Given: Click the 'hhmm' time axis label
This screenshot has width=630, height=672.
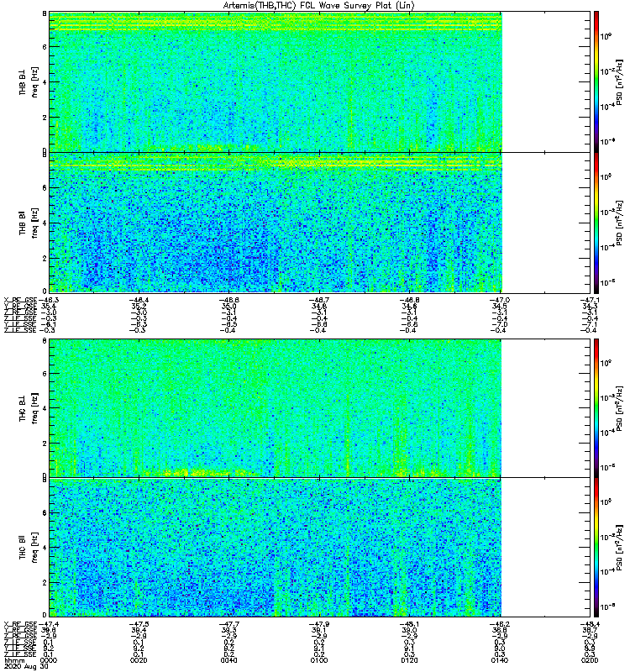Looking at the screenshot, I should [14, 660].
